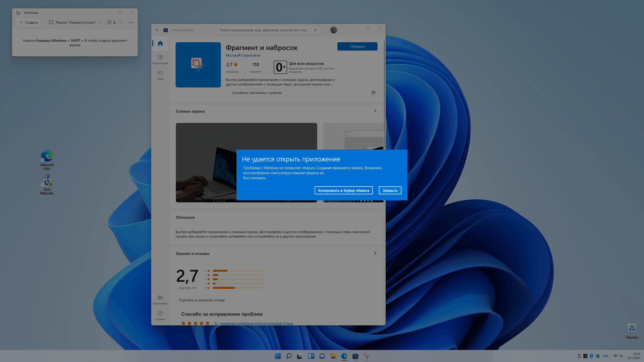Image resolution: width=644 pixels, height=362 pixels.
Task: Go to the Store Home tab
Action: click(160, 43)
